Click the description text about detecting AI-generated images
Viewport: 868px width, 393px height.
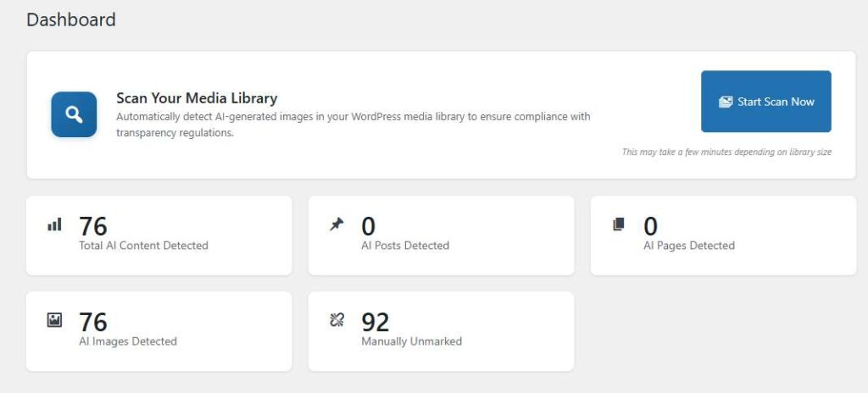(353, 125)
